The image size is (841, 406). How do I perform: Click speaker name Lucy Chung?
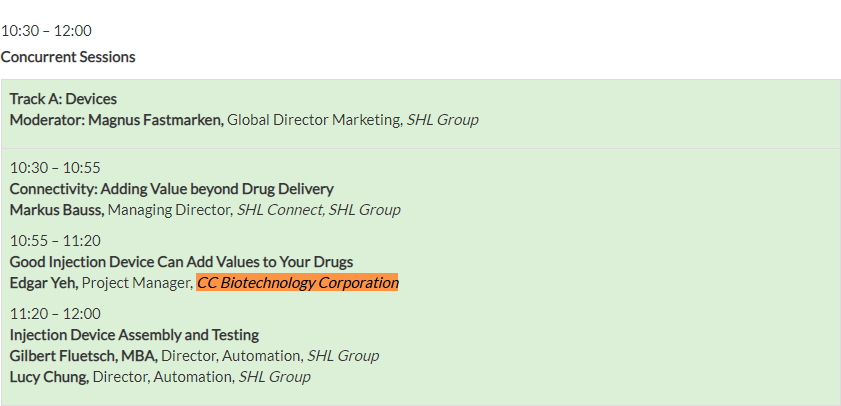(x=49, y=377)
